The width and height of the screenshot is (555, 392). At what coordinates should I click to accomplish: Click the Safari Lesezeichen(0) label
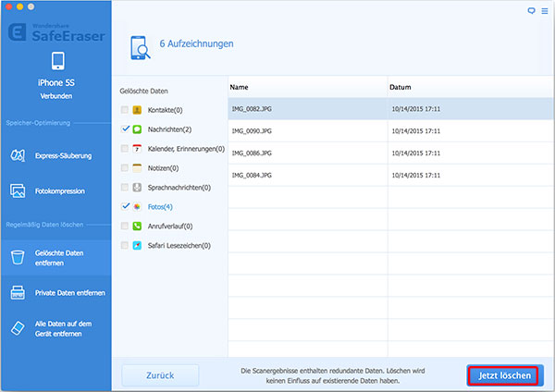[x=179, y=246]
